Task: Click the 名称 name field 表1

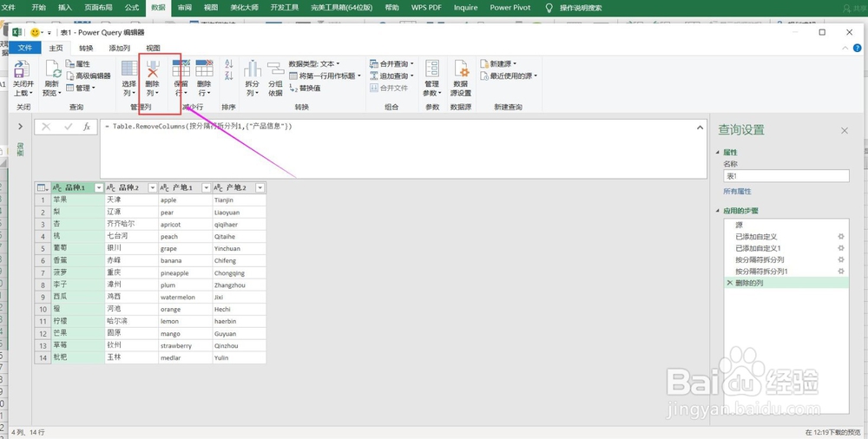Action: [786, 176]
